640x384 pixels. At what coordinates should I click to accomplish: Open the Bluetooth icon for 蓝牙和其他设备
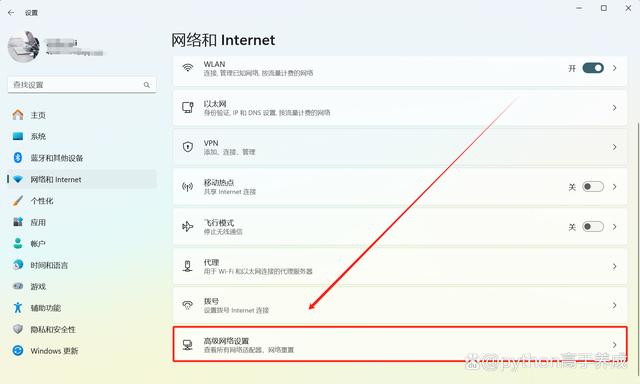tap(18, 158)
